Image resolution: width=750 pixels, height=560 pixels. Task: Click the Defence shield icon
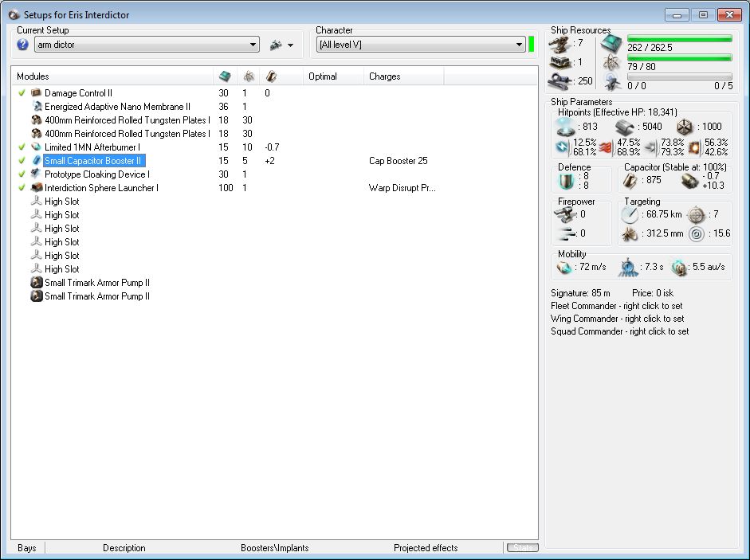567,182
